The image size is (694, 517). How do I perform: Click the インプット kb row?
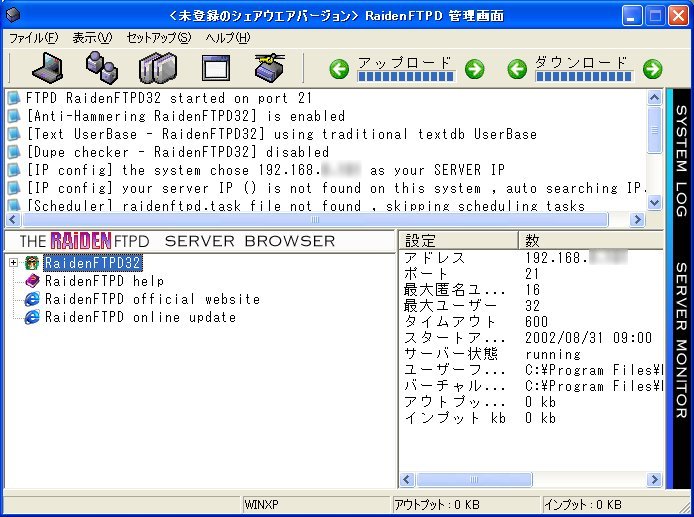[x=531, y=417]
